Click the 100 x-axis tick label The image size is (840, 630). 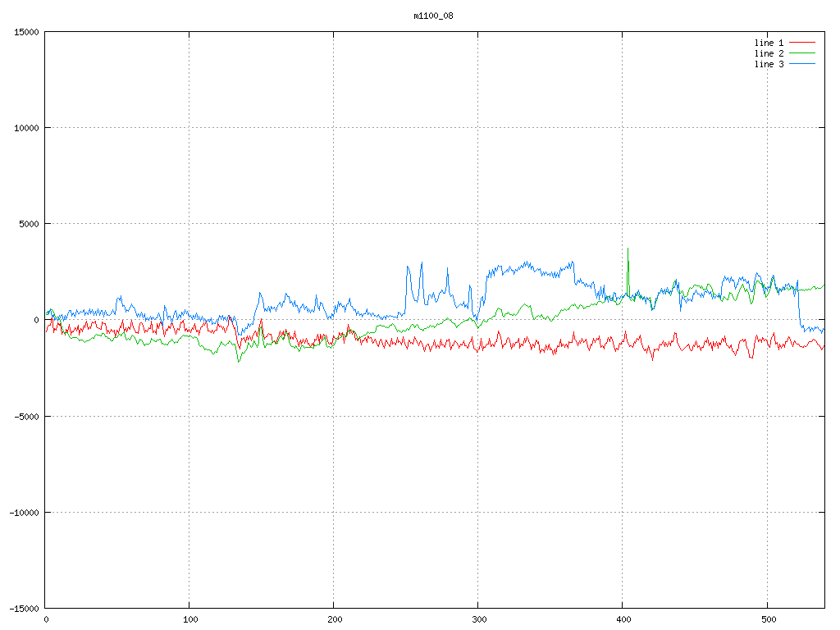pos(189,619)
